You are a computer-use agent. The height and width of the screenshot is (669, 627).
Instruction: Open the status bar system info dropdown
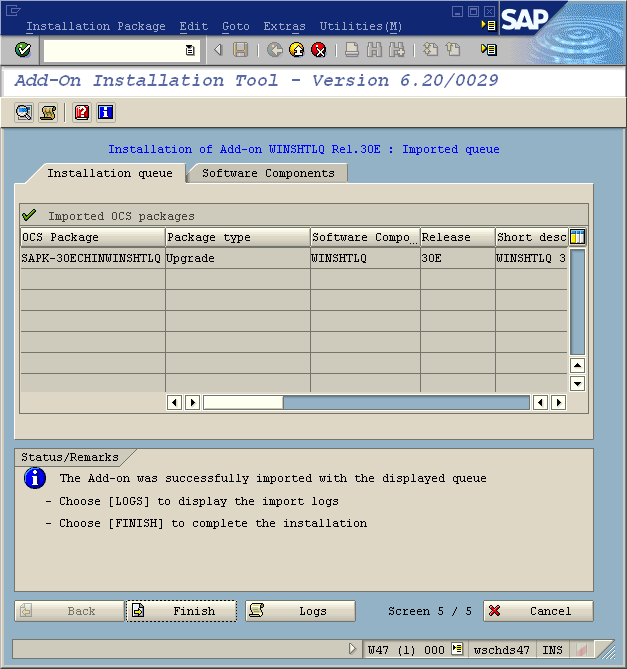click(457, 649)
